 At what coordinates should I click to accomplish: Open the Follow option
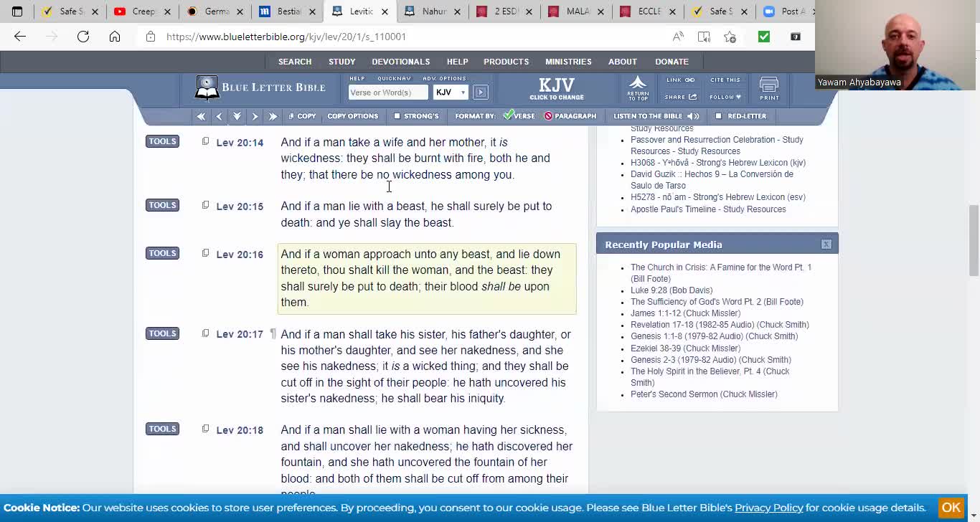coord(725,97)
